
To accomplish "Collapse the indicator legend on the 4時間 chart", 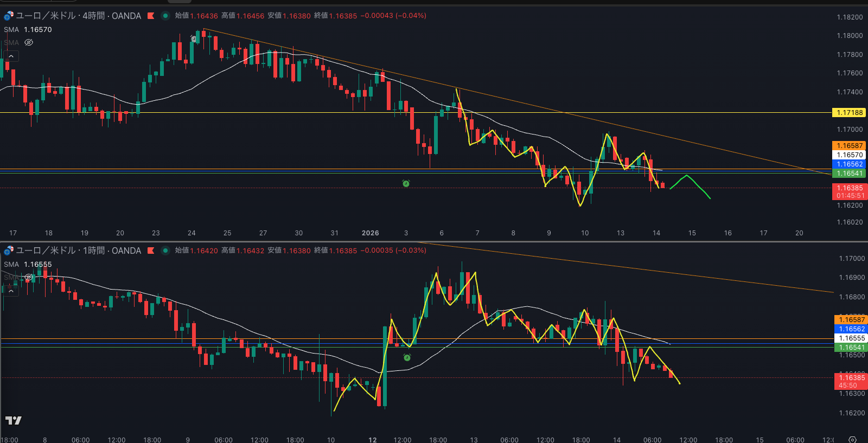I will point(11,56).
